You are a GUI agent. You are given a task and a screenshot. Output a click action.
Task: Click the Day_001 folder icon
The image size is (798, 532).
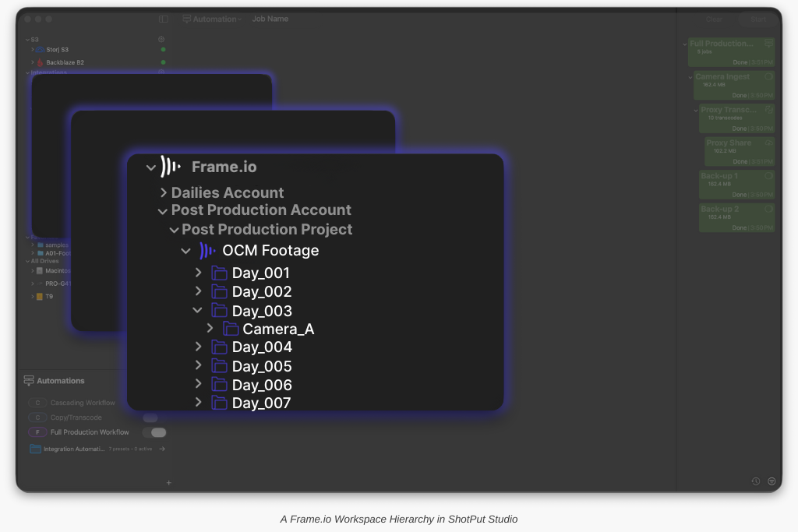pyautogui.click(x=219, y=273)
